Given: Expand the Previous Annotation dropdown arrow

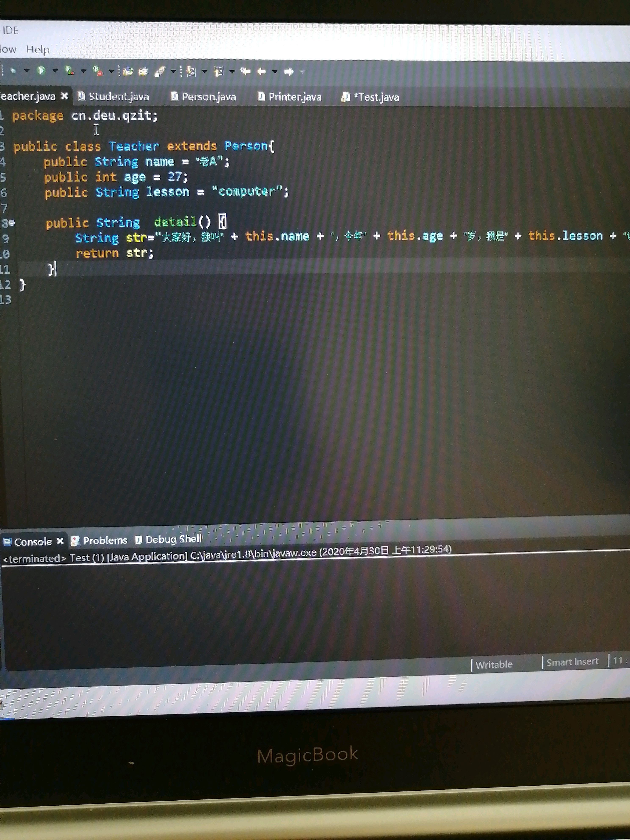Looking at the screenshot, I should (232, 71).
